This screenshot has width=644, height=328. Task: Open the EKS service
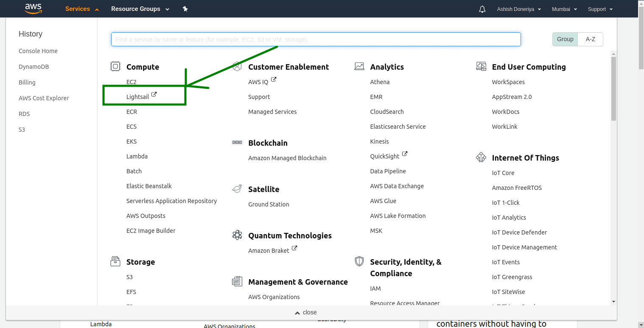pyautogui.click(x=132, y=141)
